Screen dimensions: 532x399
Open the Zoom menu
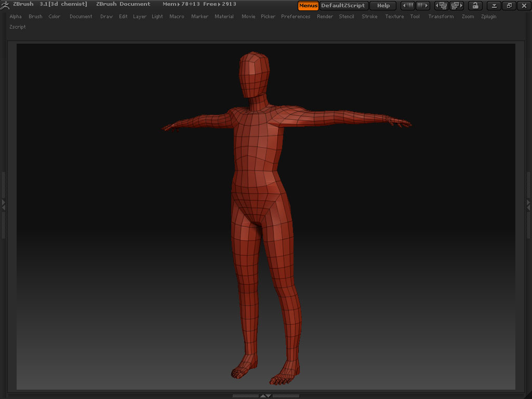pos(468,16)
